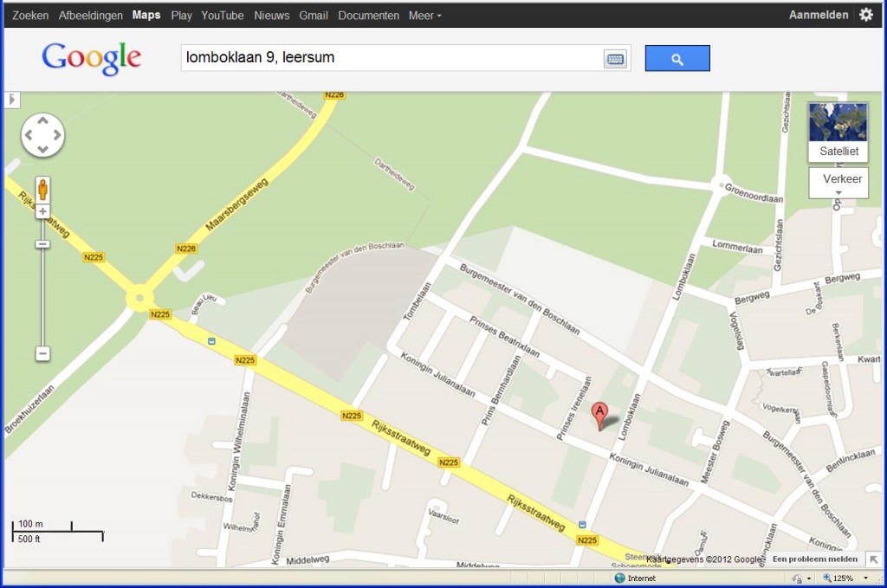The image size is (887, 588).
Task: Click bus stop icon near N225 roundabout
Action: point(211,341)
